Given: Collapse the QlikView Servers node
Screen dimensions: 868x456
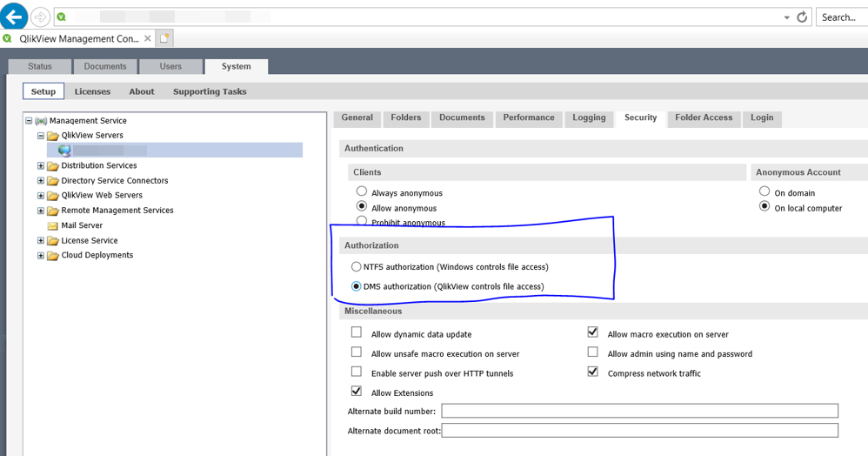Looking at the screenshot, I should pyautogui.click(x=40, y=135).
